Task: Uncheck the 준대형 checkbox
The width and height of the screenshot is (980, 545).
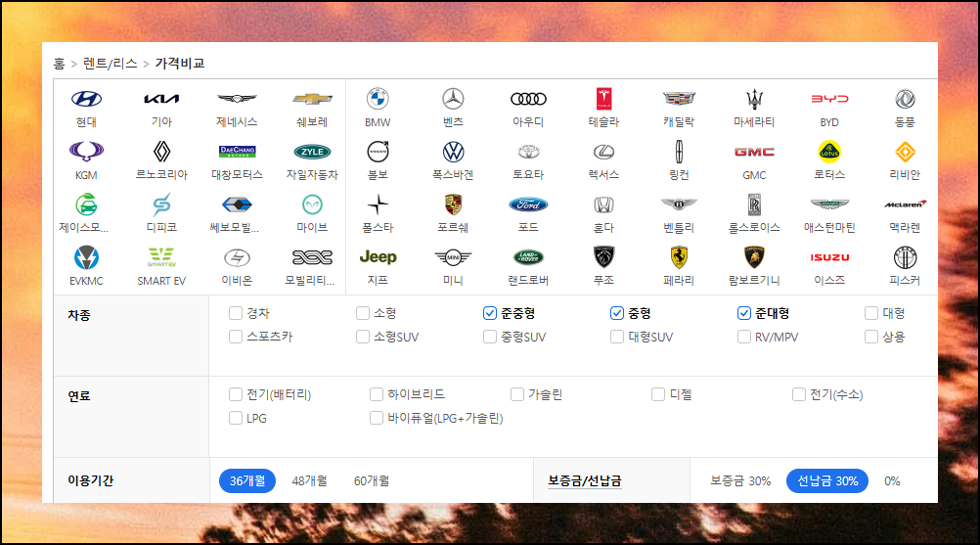Action: pos(743,313)
